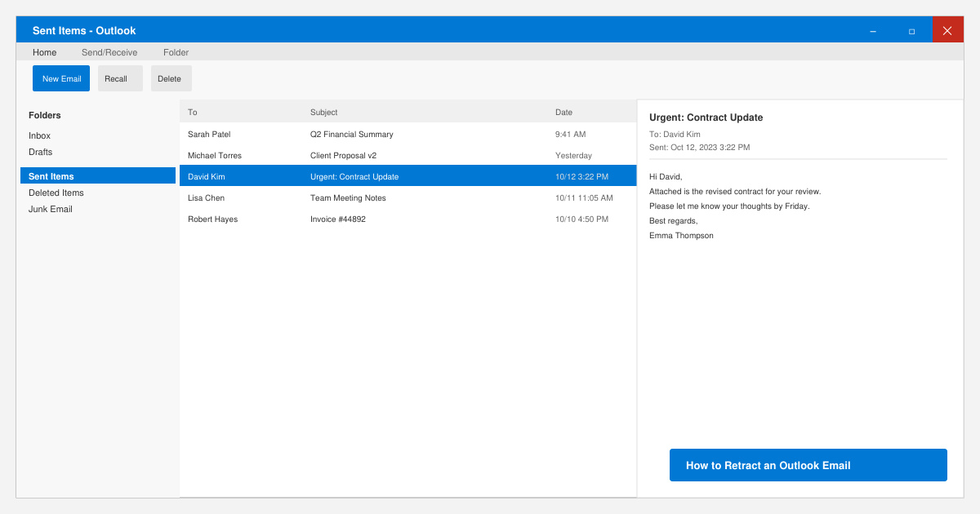Click the 10/11 11:05 AM date cell
The width and height of the screenshot is (980, 514).
coord(584,197)
